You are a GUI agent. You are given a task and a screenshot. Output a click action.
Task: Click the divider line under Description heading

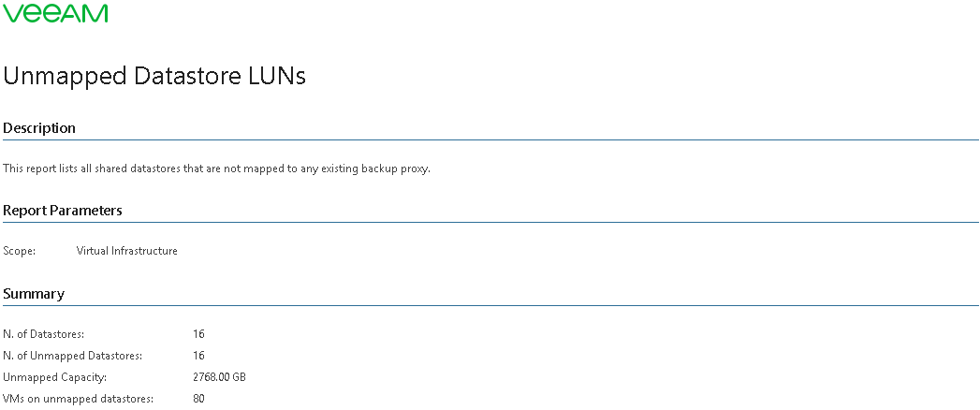tap(490, 140)
